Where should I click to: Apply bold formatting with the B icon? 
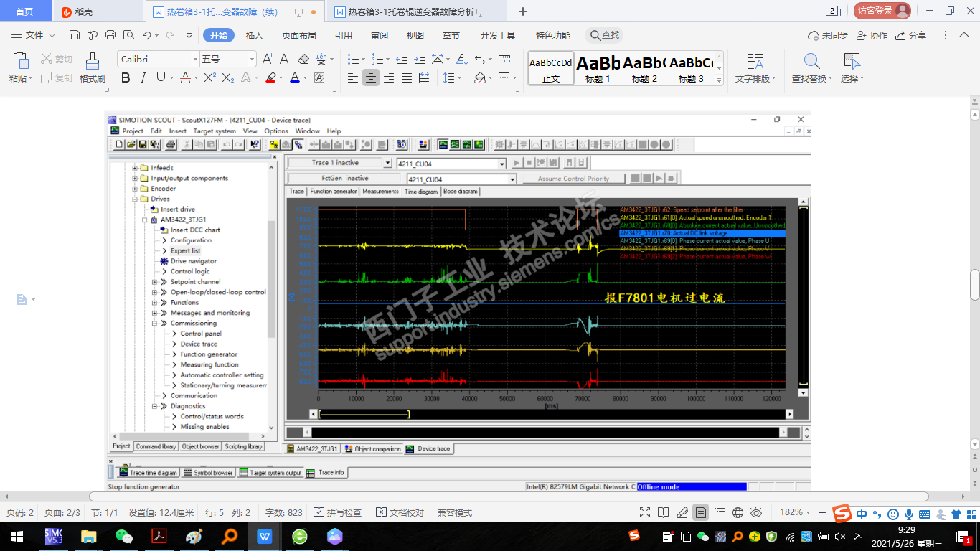point(126,77)
